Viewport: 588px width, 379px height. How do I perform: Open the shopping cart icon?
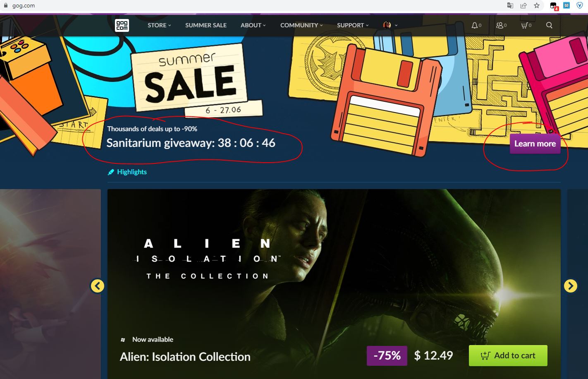526,25
